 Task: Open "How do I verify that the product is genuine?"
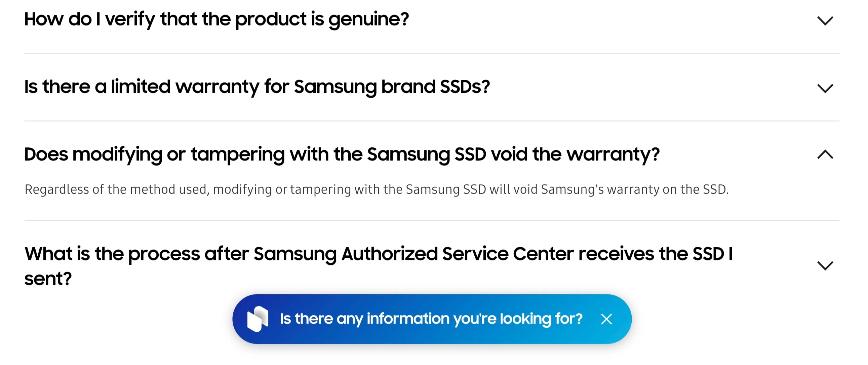tap(216, 19)
